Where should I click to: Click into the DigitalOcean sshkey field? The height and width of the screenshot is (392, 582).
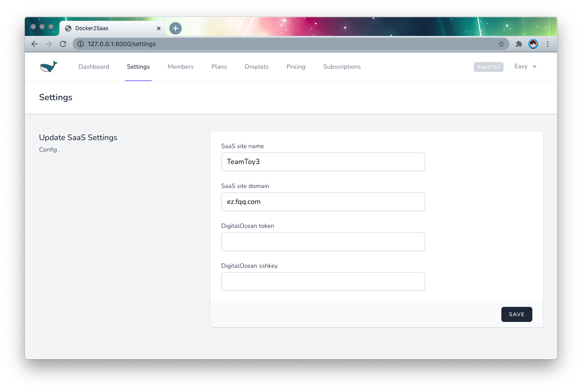coord(323,282)
